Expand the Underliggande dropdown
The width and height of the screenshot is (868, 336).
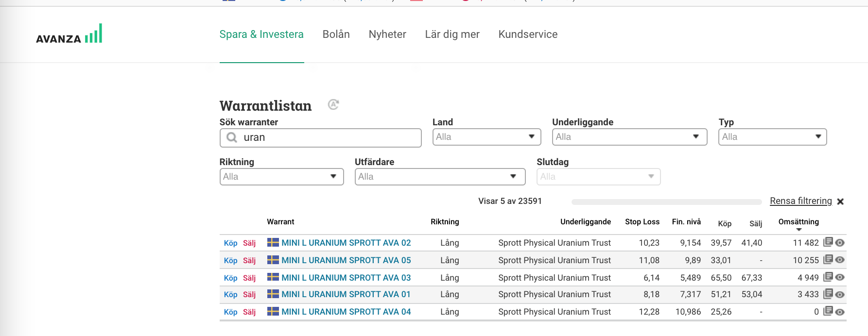coord(629,137)
